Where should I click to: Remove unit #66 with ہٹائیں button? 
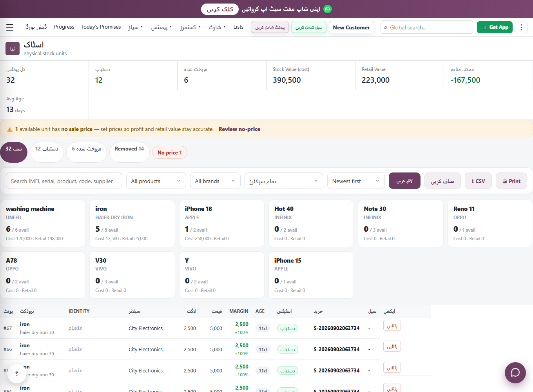click(x=392, y=346)
